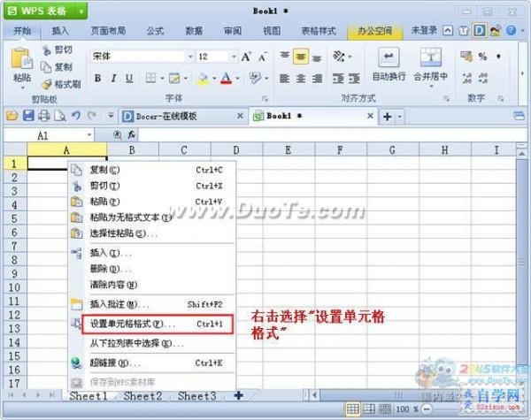This screenshot has width=531, height=420.
Task: Click the undo arrow icon
Action: coord(76,116)
